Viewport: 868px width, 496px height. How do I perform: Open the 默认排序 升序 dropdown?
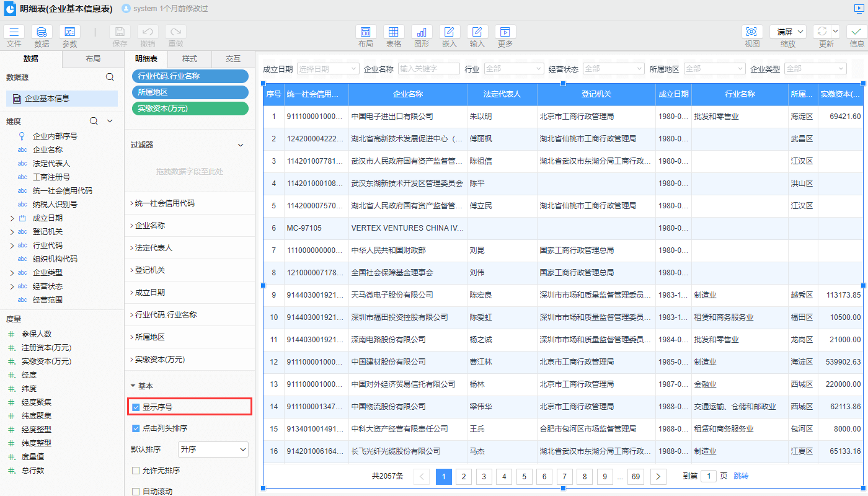click(213, 449)
